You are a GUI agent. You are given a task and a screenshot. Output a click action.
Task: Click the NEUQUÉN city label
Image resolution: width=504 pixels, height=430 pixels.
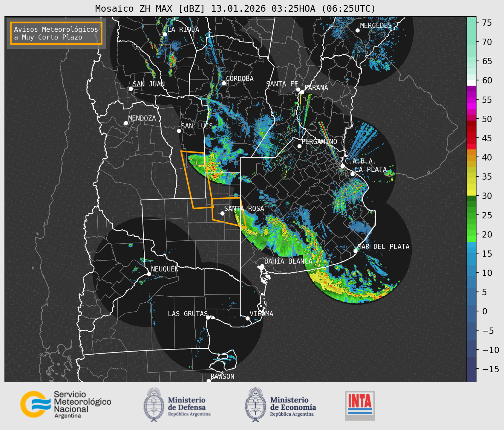tap(165, 269)
